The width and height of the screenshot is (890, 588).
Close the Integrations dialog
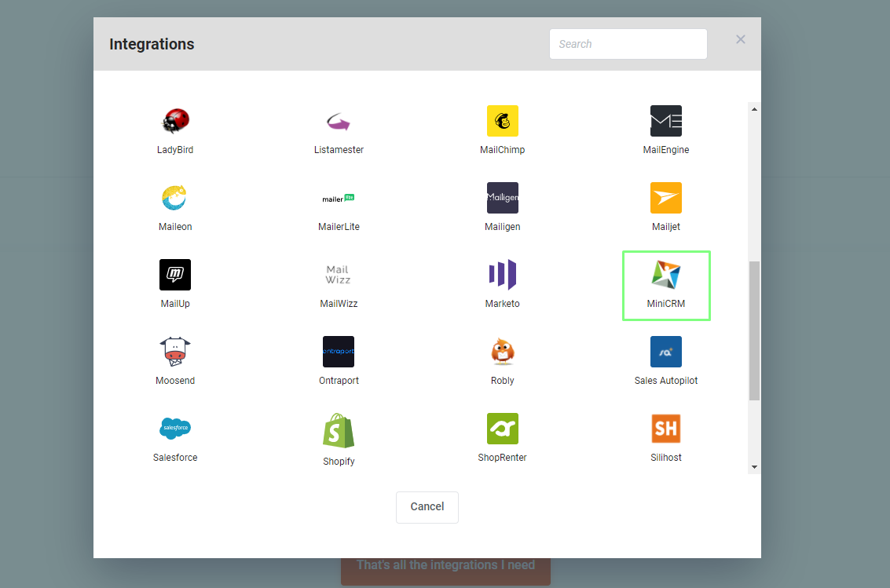point(740,39)
